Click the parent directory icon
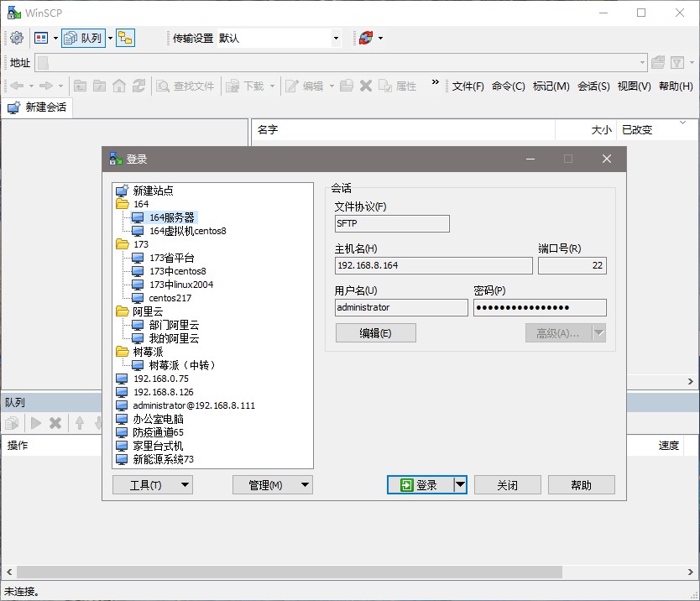Screen dimensions: 700x601 [80, 86]
